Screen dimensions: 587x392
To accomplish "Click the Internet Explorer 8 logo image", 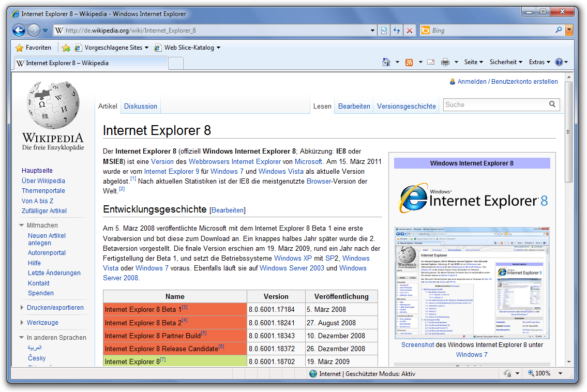I will point(473,198).
